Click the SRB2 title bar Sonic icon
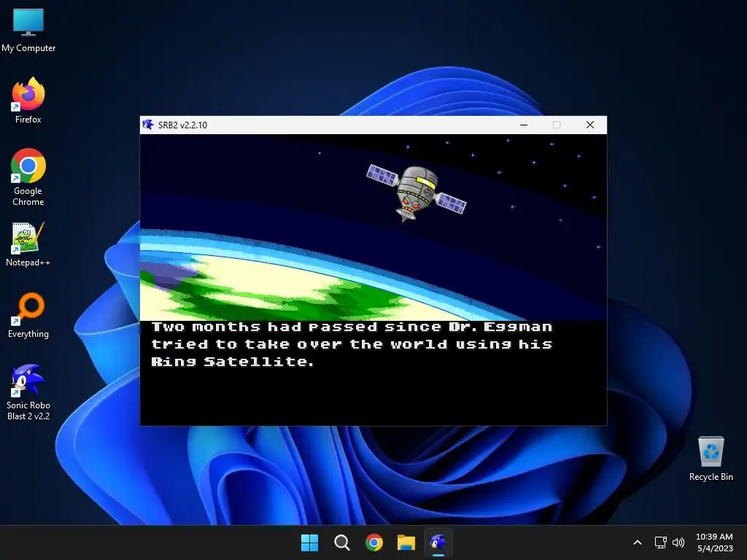This screenshot has width=747, height=560. pos(148,125)
